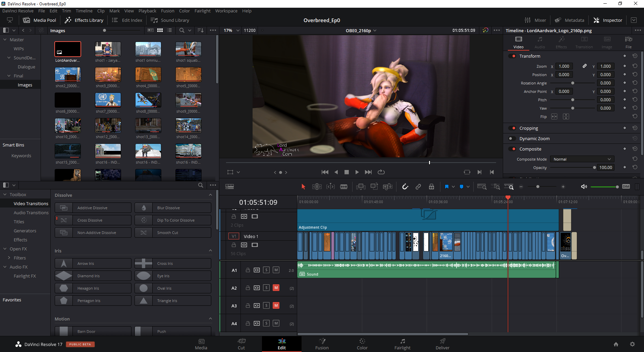Viewport: 644px width, 352px height.
Task: Flip the clip horizontally
Action: (x=554, y=117)
